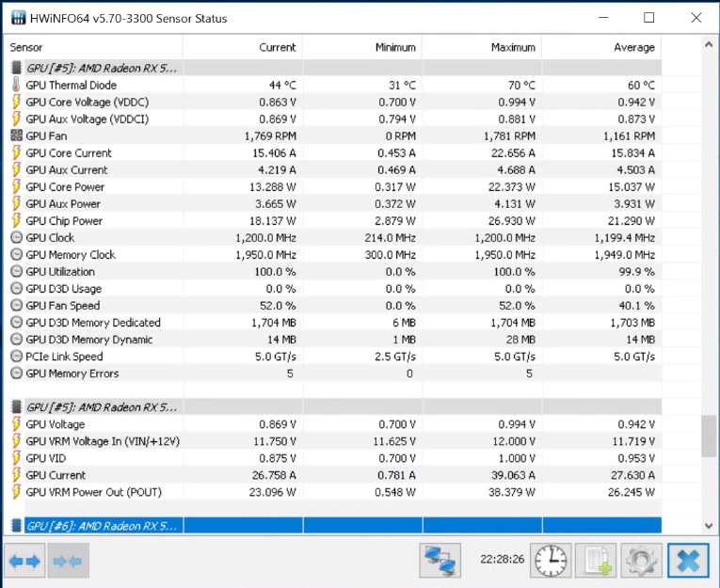Select the GPU Aux Power row label
Screen dimensions: 720x588
click(63, 204)
